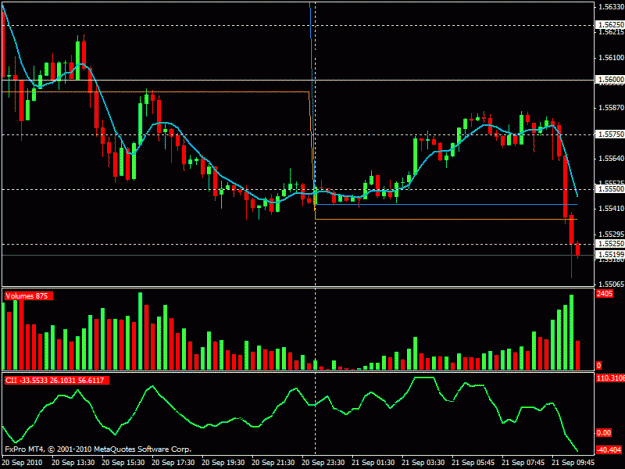Select the 1.56000 price level label
This screenshot has width=625, height=469.
[x=610, y=80]
